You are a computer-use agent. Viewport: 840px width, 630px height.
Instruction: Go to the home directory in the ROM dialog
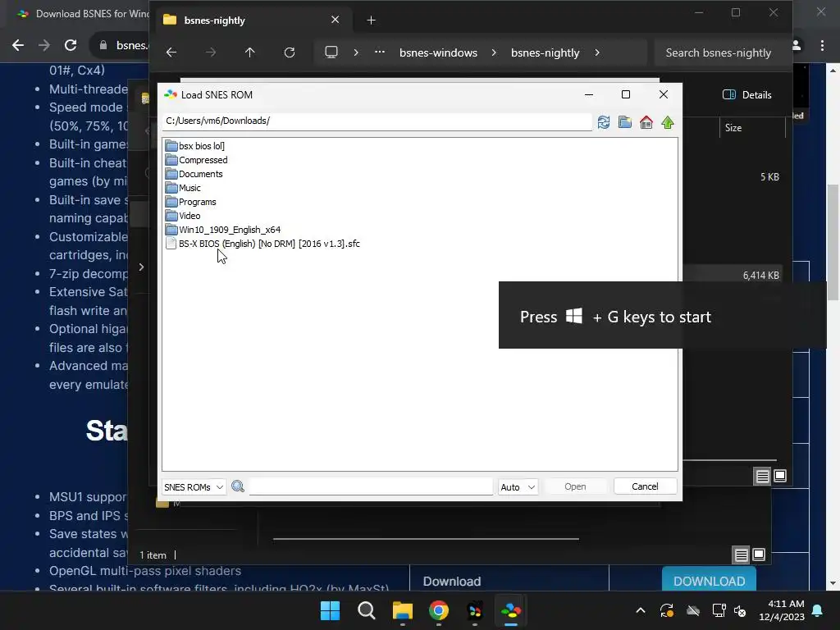[x=646, y=123]
